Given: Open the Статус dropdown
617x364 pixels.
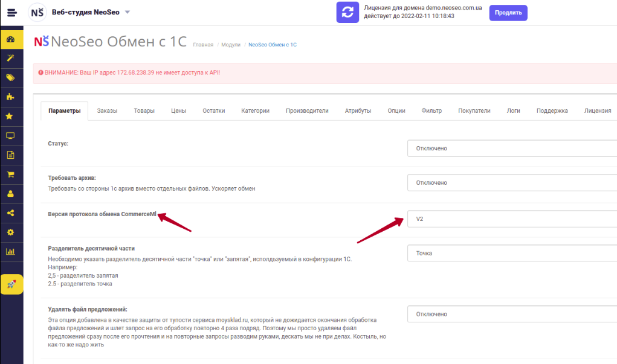Looking at the screenshot, I should coord(512,148).
